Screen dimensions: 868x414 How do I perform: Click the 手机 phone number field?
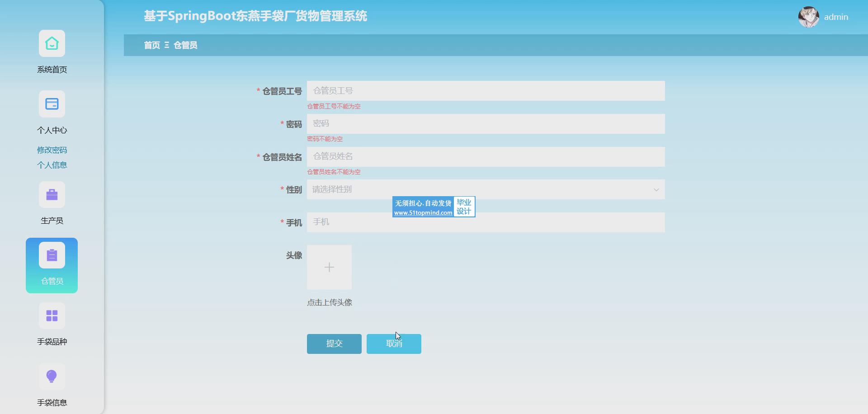(x=486, y=222)
